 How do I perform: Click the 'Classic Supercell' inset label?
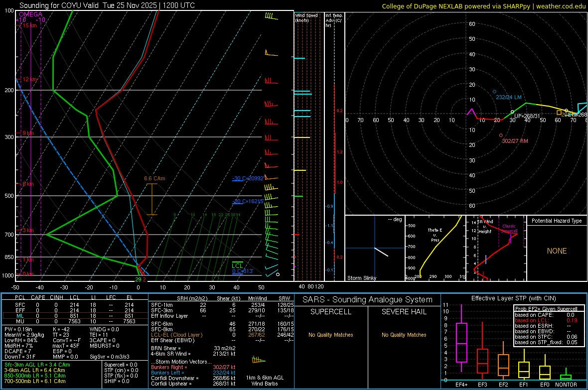click(x=509, y=229)
